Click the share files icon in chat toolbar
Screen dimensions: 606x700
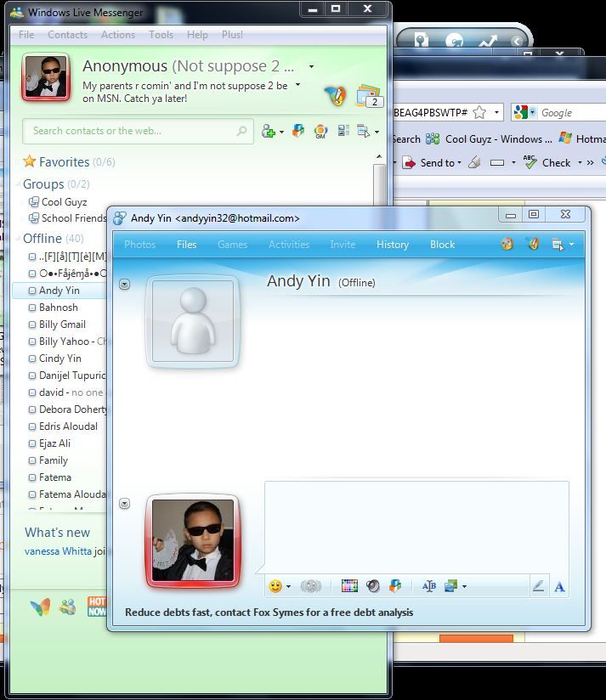coord(395,585)
